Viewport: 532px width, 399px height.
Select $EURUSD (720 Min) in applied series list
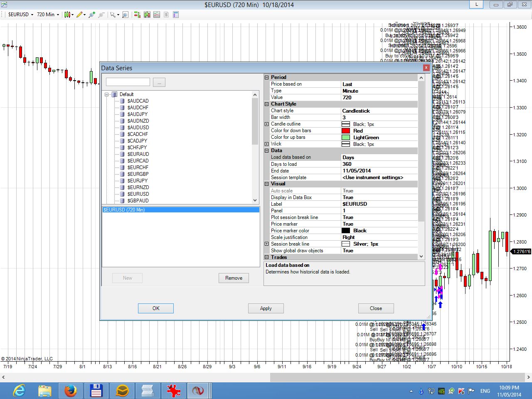[181, 210]
